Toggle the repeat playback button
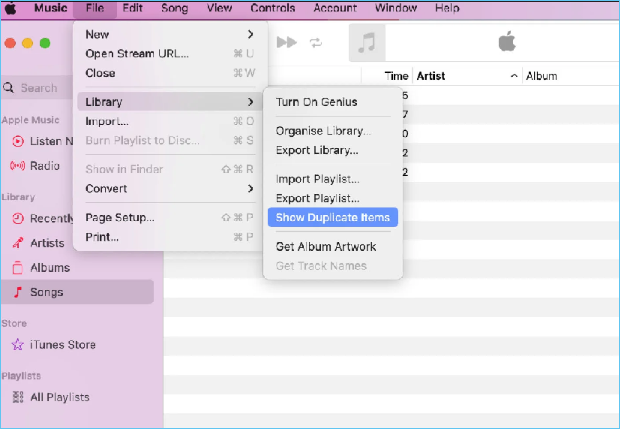 point(317,43)
